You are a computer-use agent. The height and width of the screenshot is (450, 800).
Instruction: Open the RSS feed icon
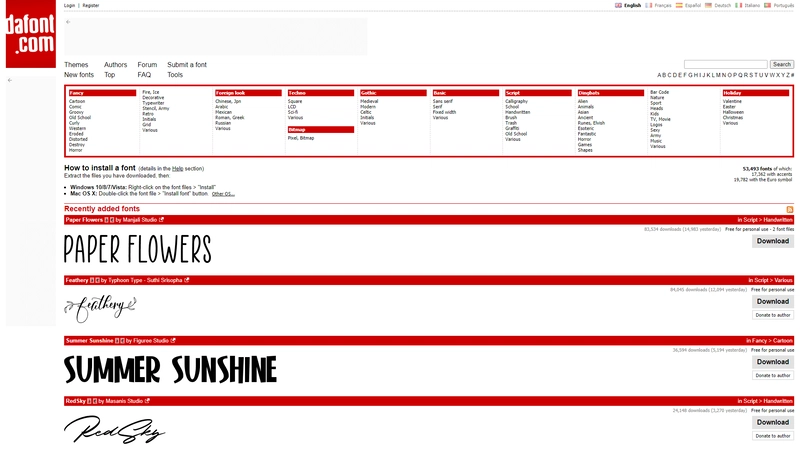(x=790, y=208)
